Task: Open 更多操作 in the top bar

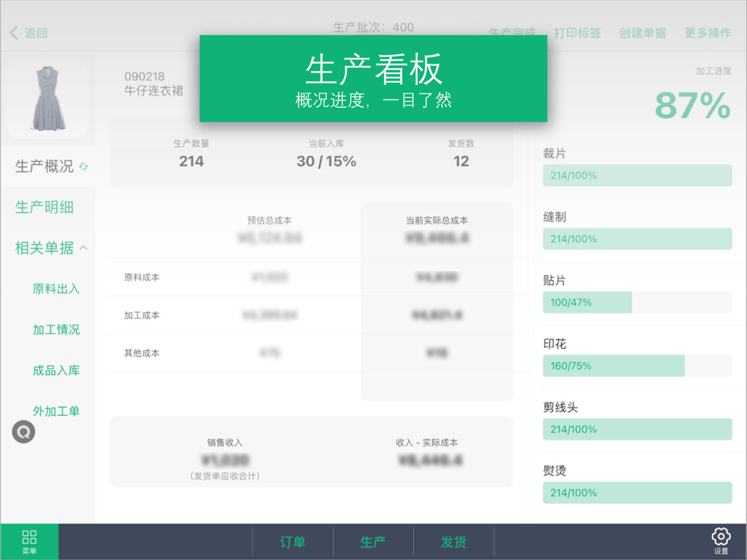Action: (707, 33)
